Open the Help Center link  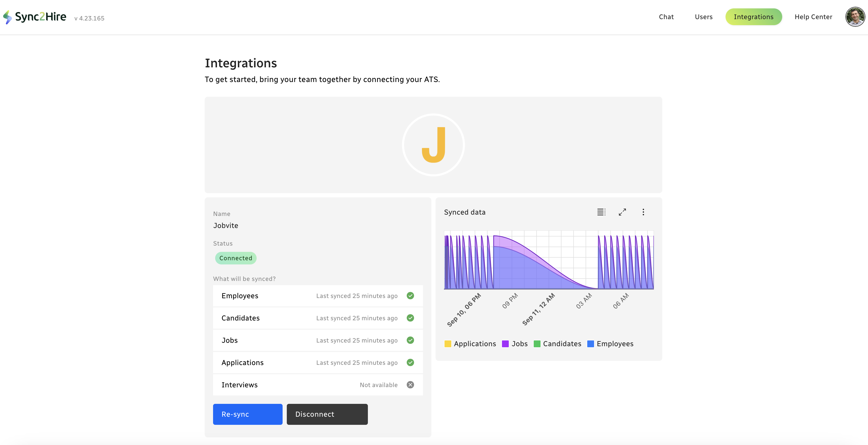coord(813,17)
